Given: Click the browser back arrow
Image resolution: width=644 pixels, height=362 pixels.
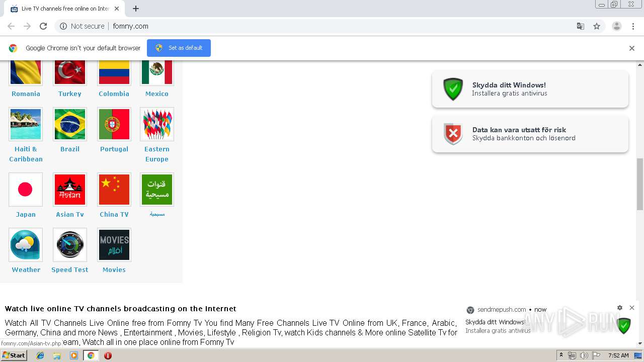Looking at the screenshot, I should point(11,26).
